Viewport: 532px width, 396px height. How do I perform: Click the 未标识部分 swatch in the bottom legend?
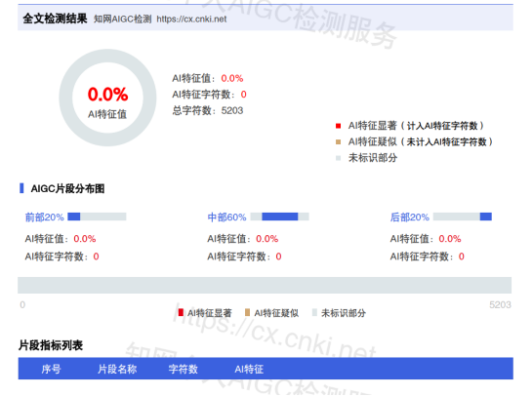click(314, 312)
